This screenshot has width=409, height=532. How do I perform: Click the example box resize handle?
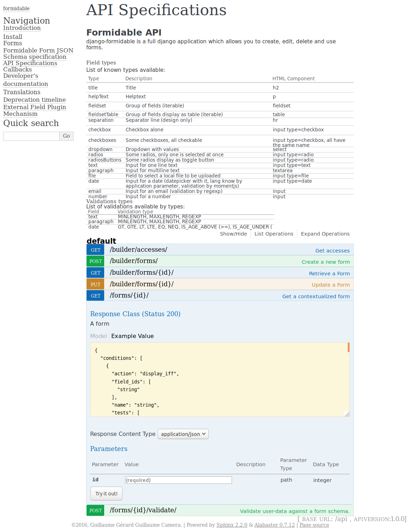347,414
